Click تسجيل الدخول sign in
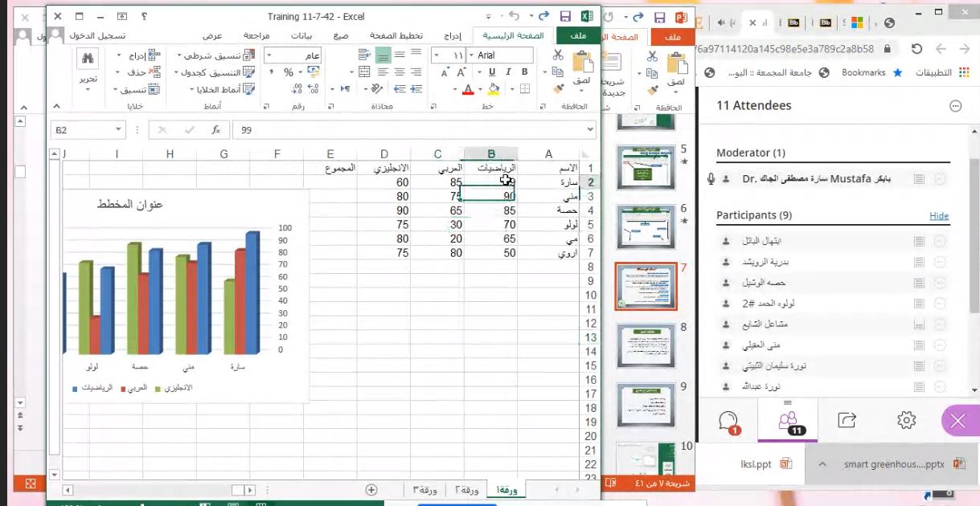Viewport: 980px width, 506px height. coord(96,35)
